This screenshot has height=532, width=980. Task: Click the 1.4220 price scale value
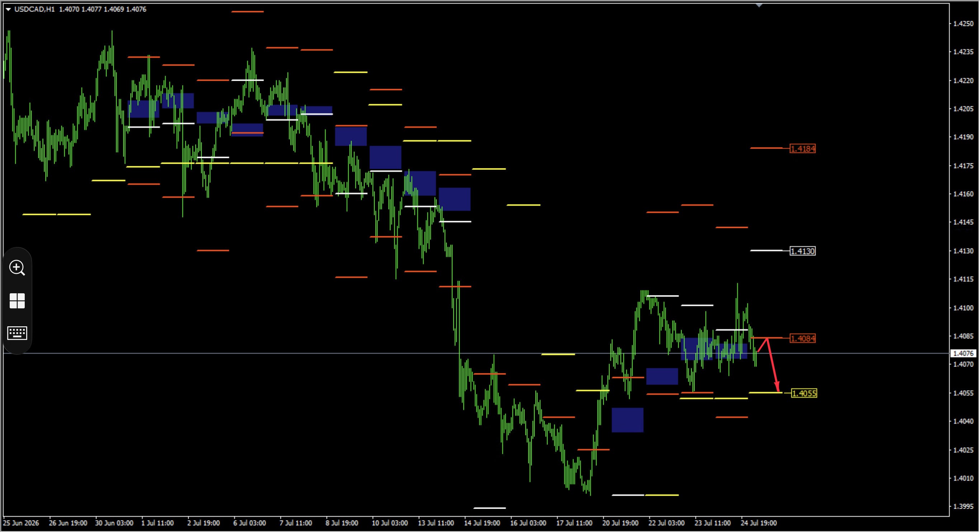click(963, 81)
